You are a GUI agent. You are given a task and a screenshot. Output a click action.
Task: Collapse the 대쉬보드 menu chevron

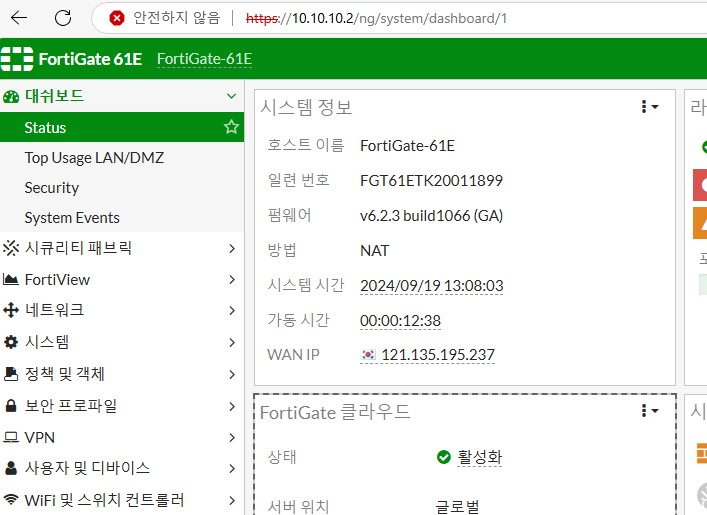(x=231, y=96)
